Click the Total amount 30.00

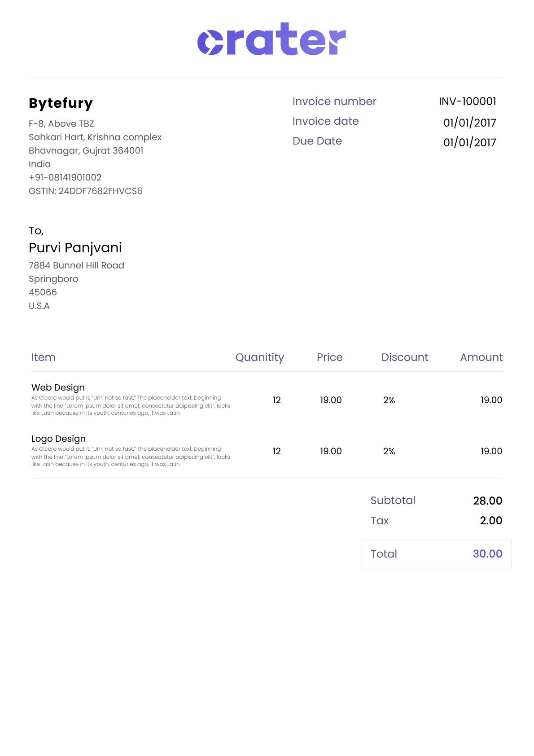point(487,554)
